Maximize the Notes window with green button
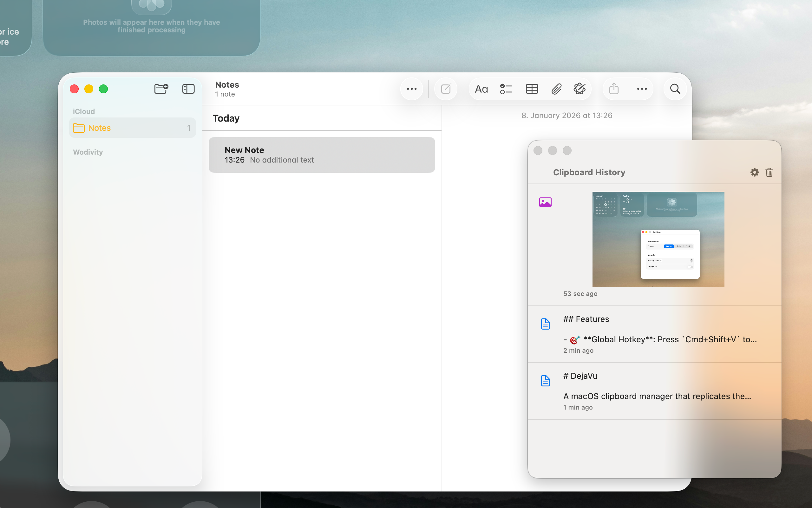The height and width of the screenshot is (508, 812). click(x=103, y=89)
